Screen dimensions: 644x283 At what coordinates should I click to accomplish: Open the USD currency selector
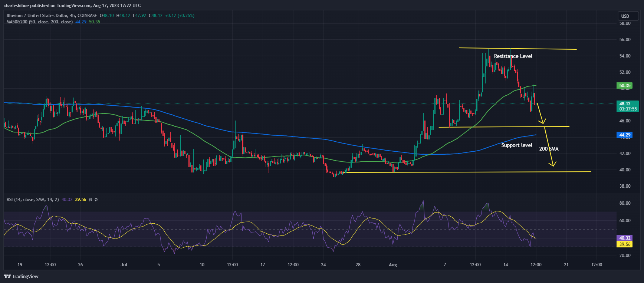[x=628, y=16]
